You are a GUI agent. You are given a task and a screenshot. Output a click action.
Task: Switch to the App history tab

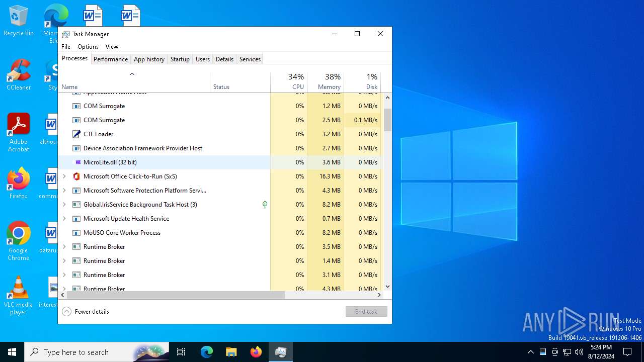(x=149, y=59)
